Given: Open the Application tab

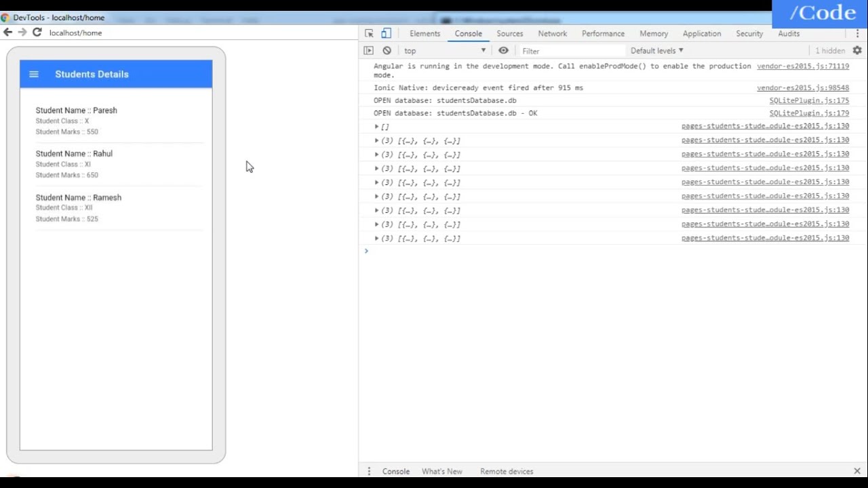Looking at the screenshot, I should 702,33.
